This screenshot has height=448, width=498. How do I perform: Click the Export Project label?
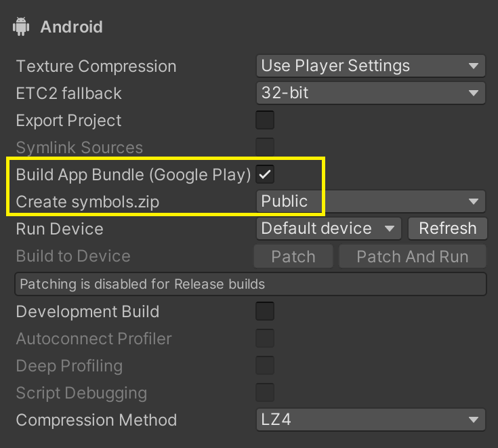pyautogui.click(x=68, y=121)
